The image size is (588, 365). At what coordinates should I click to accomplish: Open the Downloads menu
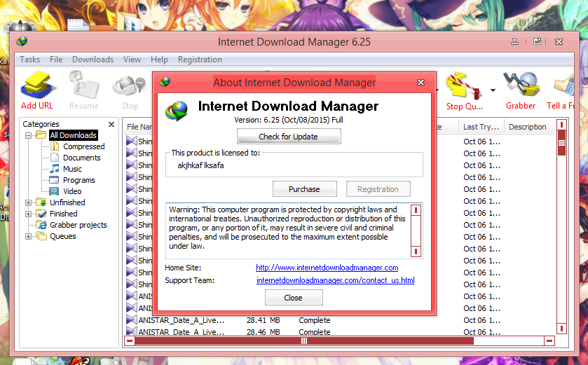tap(93, 60)
